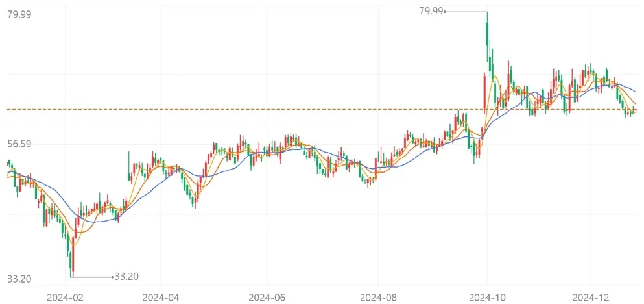Click the 33.20 low-price annotation text
This screenshot has height=304, width=644.
(x=126, y=277)
